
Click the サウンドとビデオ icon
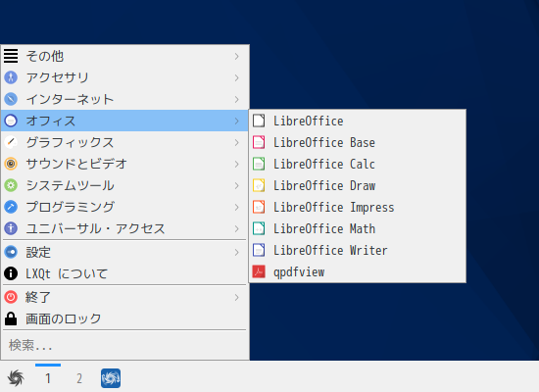click(x=11, y=164)
